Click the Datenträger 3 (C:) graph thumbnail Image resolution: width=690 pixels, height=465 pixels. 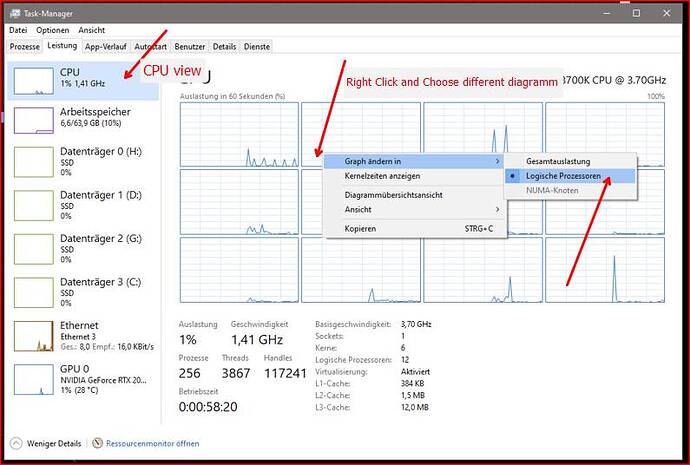(33, 293)
